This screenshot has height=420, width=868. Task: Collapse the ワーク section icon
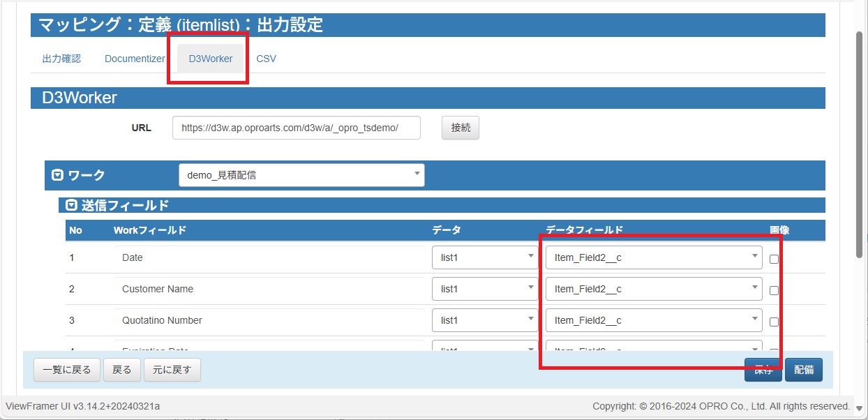[x=58, y=175]
